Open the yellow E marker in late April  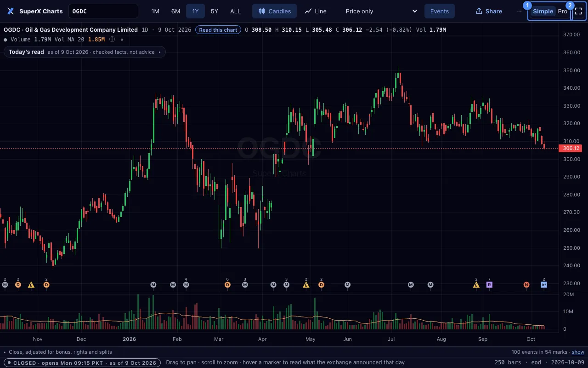pos(306,285)
